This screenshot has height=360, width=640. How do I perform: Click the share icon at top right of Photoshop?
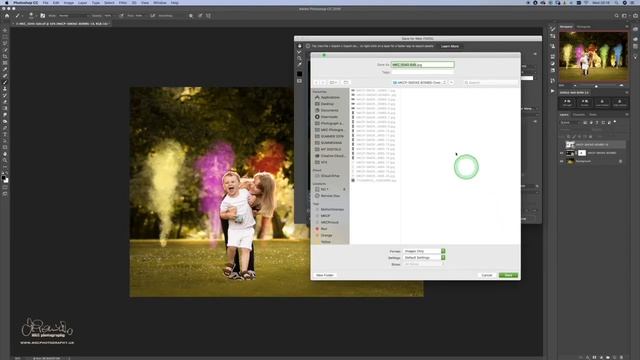point(635,16)
